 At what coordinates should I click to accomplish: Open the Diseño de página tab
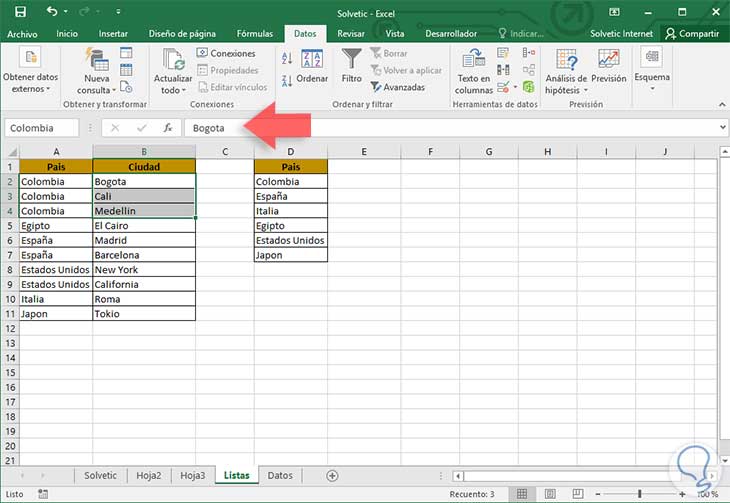pos(182,34)
